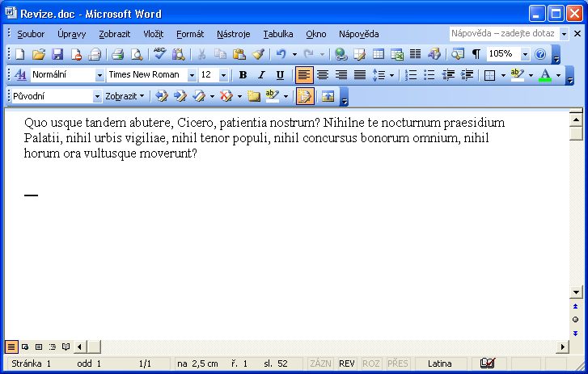Insert a table from the toolbar
This screenshot has height=374, width=588.
click(378, 55)
